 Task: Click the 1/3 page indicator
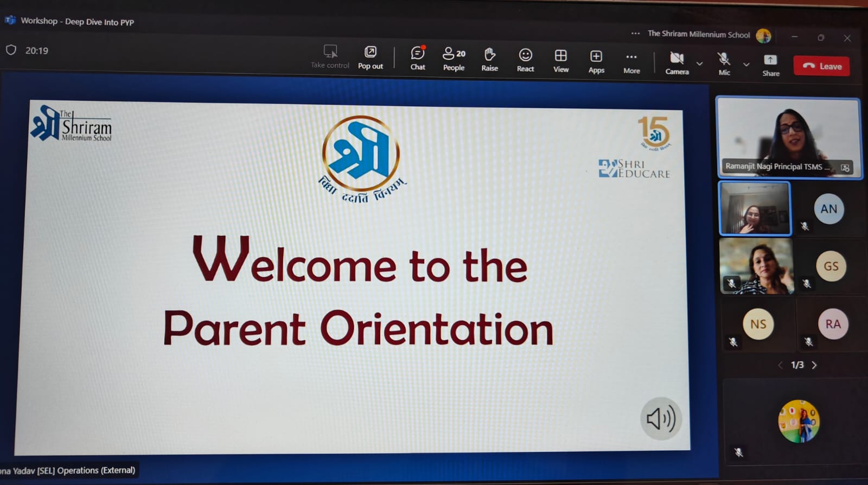click(x=797, y=365)
